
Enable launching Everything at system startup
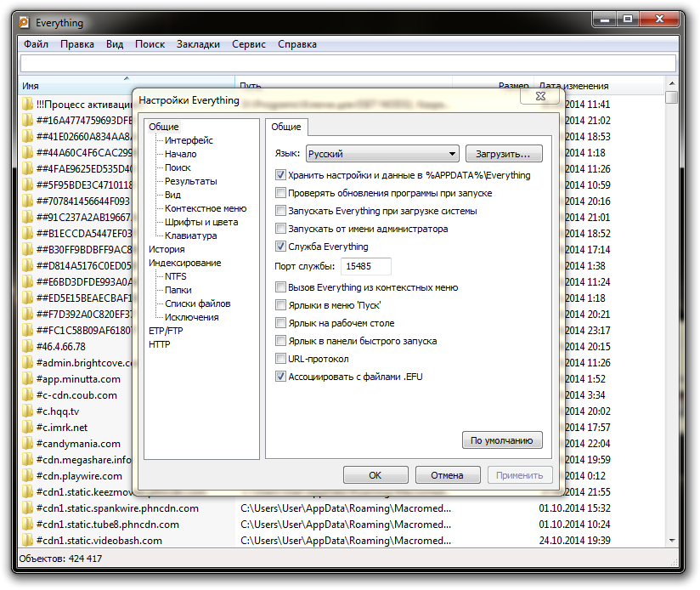[x=280, y=211]
